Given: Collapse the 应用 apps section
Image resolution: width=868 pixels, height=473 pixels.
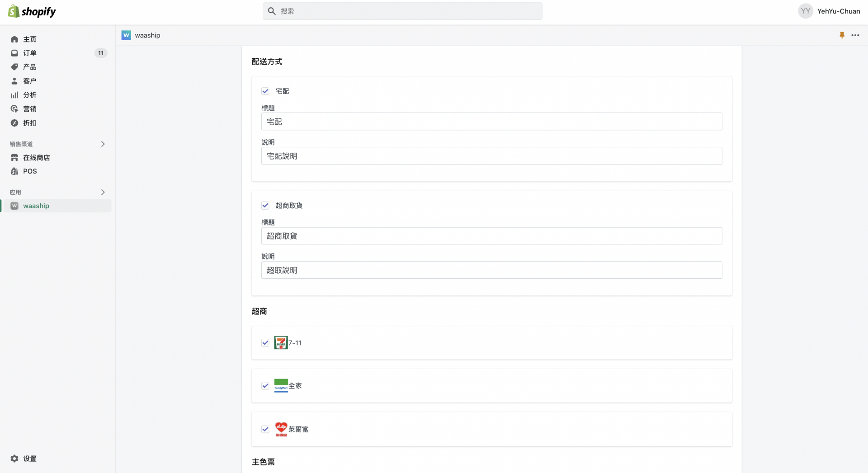Looking at the screenshot, I should 103,192.
